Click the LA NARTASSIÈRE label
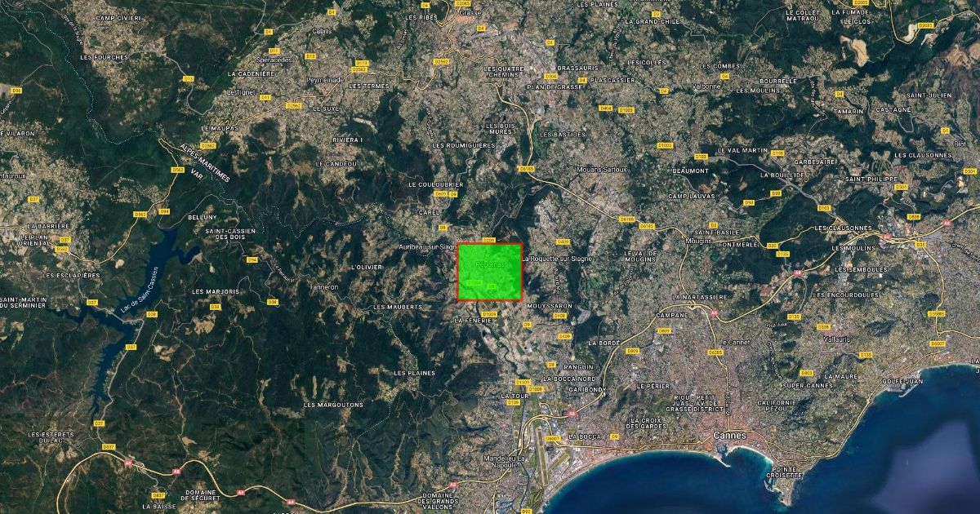Viewport: 980px width, 514px height. (x=699, y=297)
